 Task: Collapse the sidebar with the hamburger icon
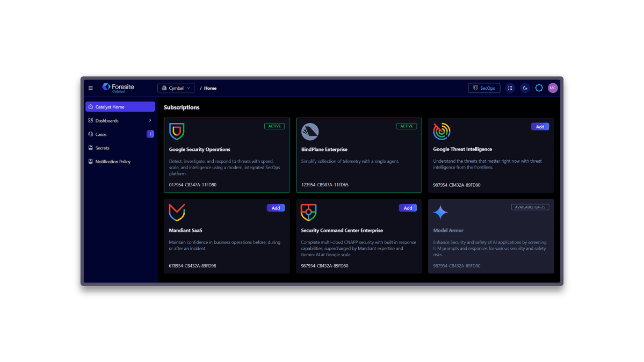(90, 88)
